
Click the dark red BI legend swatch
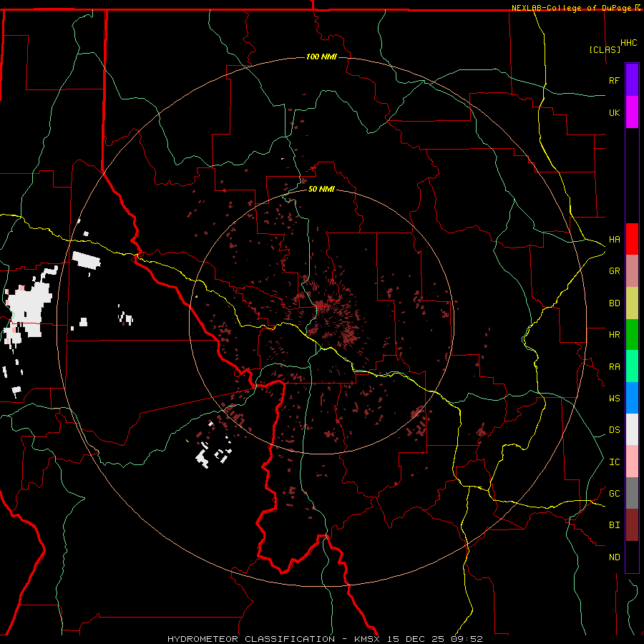click(x=632, y=525)
